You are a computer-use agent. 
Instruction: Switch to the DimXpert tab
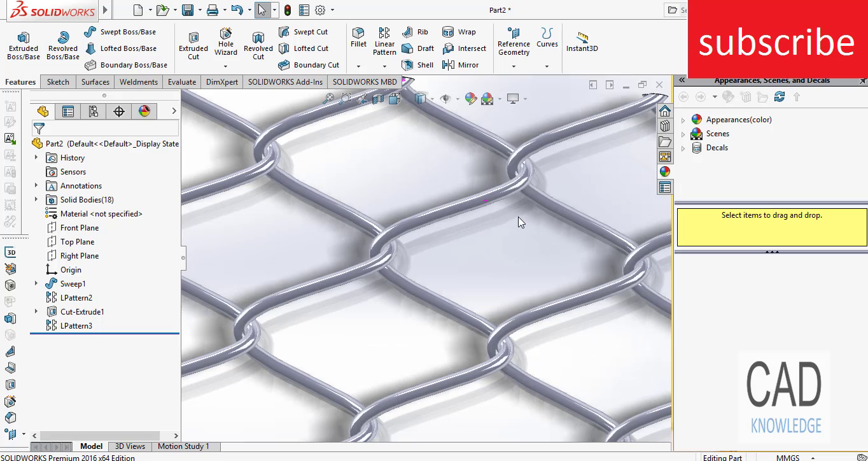pos(222,82)
